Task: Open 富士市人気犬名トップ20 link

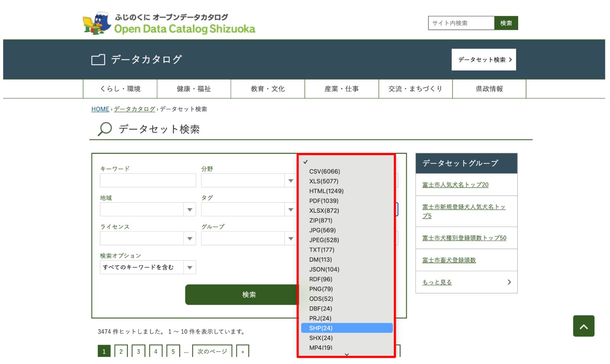Action: click(455, 185)
